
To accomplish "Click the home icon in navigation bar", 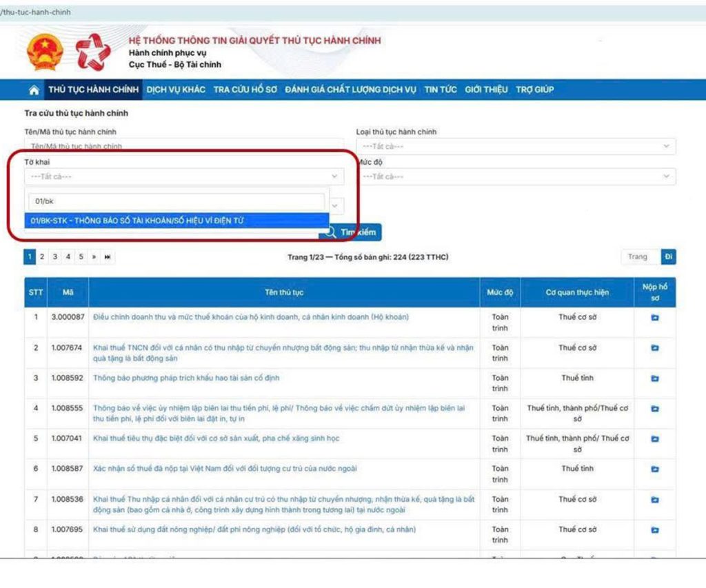I will click(x=33, y=90).
